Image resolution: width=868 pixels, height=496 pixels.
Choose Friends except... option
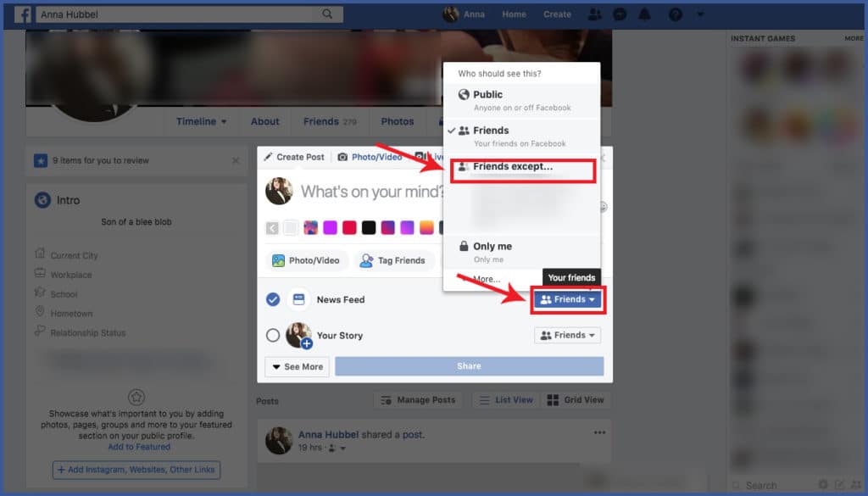click(521, 170)
